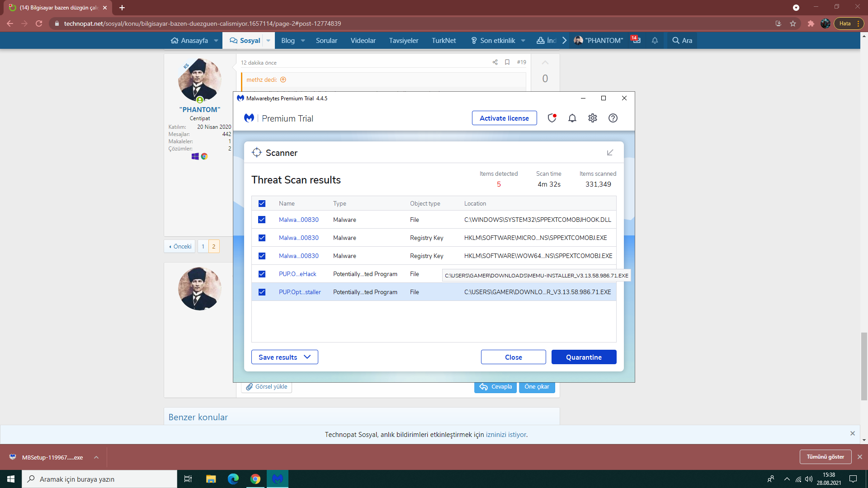Expand the Save results dropdown
868x488 pixels.
[x=307, y=357]
